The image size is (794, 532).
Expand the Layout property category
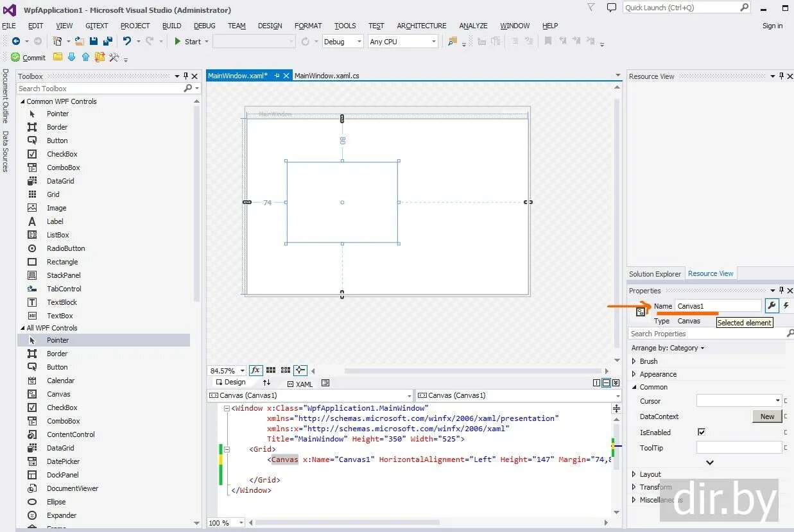click(634, 474)
